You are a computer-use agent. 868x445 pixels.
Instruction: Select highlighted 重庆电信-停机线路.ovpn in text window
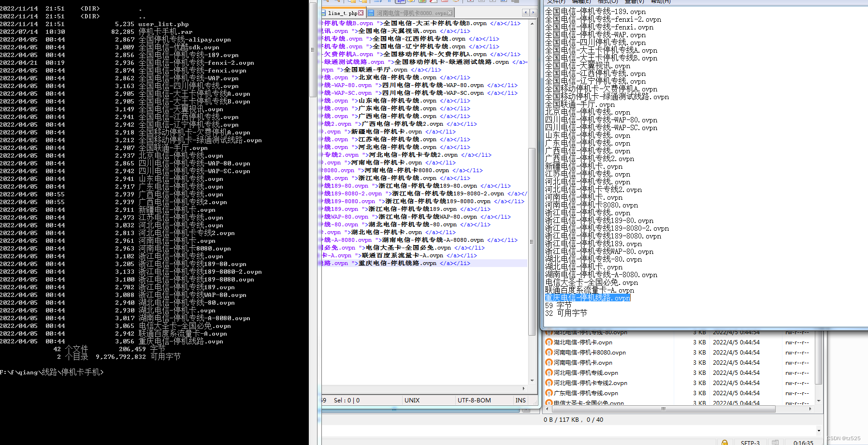588,298
